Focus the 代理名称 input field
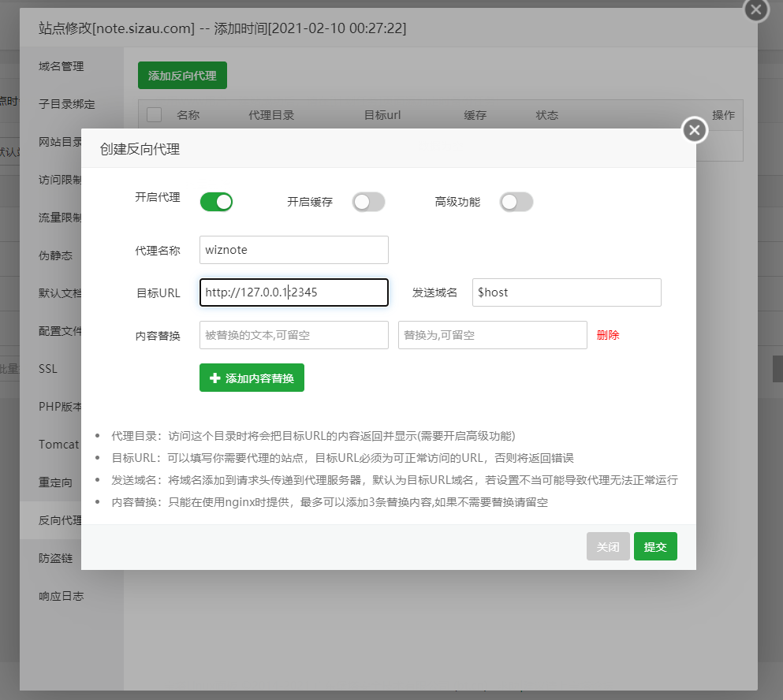Viewport: 783px width, 700px height. click(293, 250)
